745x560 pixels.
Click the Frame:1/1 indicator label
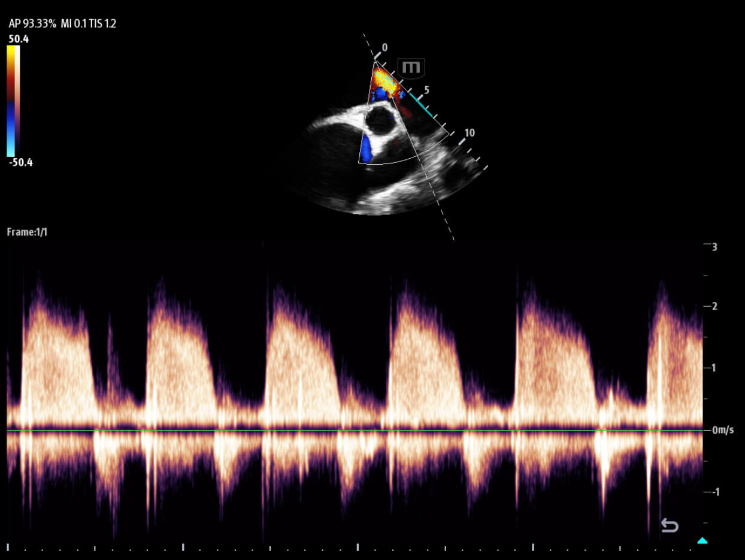27,232
